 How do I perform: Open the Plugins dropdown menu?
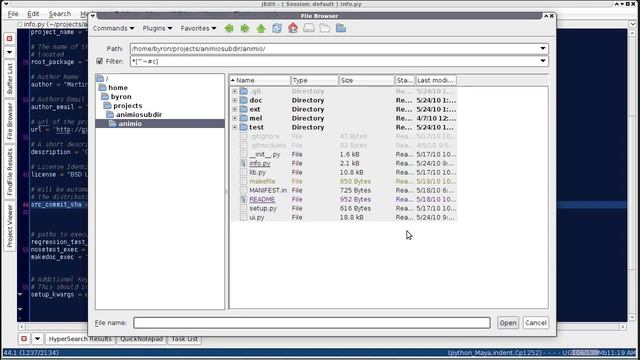click(157, 28)
